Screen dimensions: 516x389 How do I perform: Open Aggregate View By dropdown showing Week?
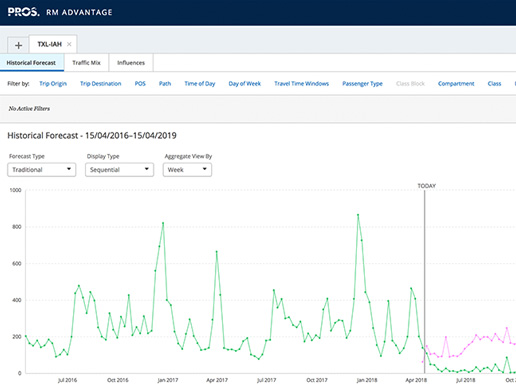click(x=187, y=170)
